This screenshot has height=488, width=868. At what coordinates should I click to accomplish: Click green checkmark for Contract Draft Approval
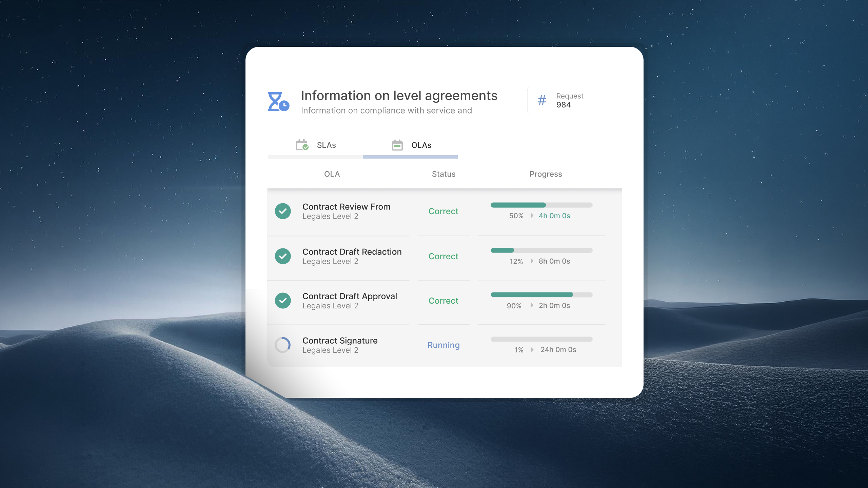[283, 301]
